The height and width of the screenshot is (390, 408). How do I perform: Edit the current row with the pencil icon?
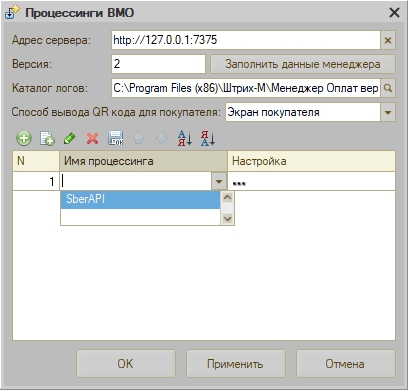click(x=69, y=138)
